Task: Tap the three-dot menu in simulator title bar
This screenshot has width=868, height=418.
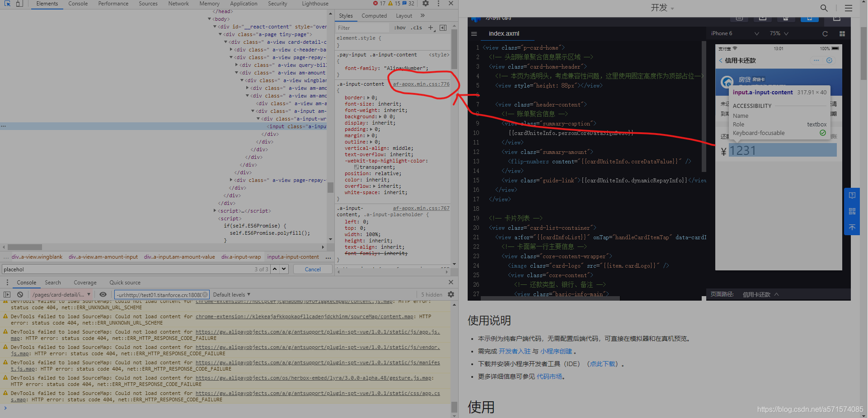Action: (816, 60)
